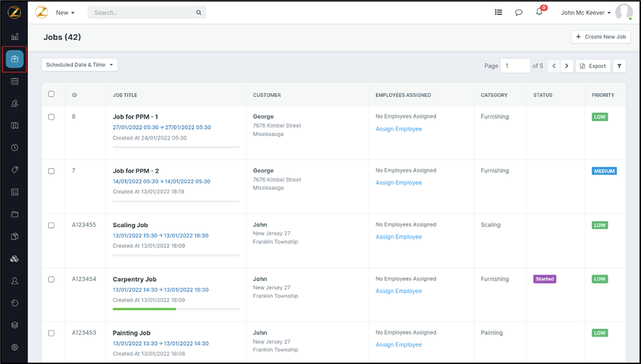
Task: Sort by the Priority column header
Action: 603,95
